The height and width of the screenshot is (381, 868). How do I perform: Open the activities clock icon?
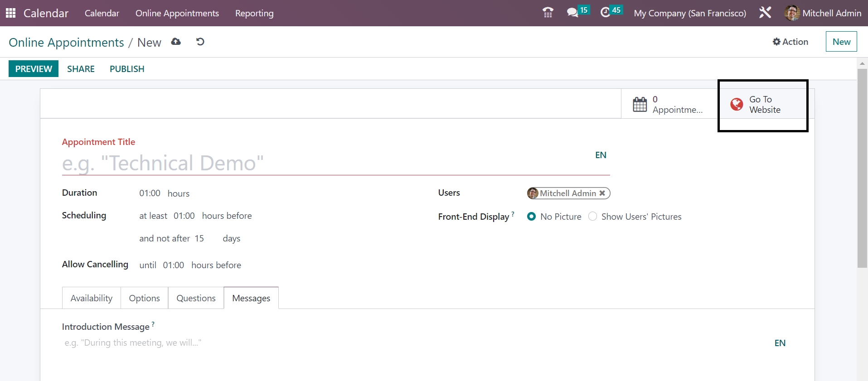(x=605, y=13)
